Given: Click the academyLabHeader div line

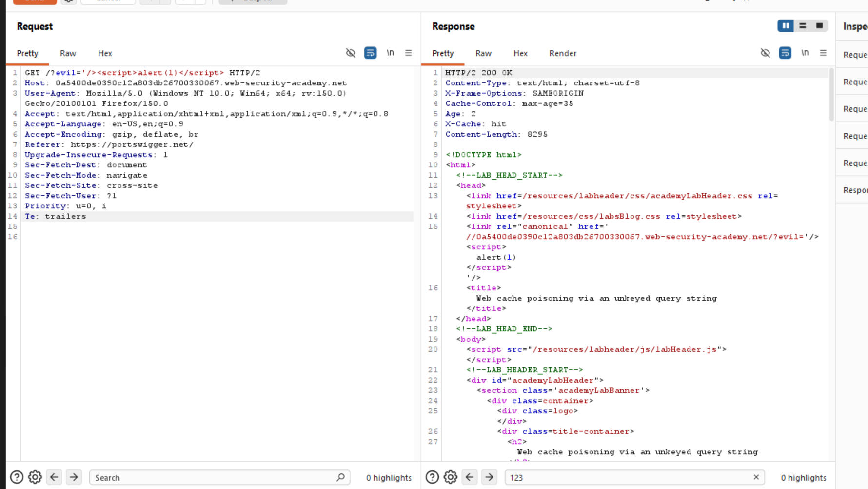Looking at the screenshot, I should coord(534,380).
